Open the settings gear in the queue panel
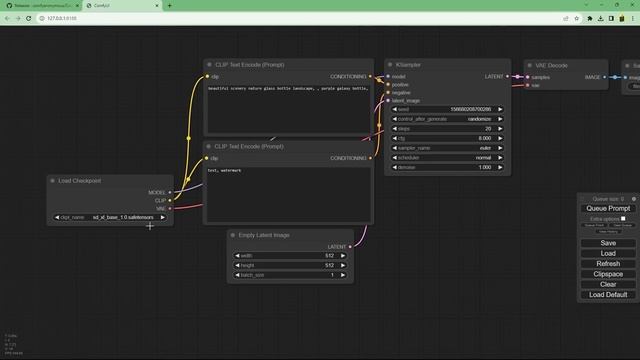This screenshot has width=640, height=360. click(633, 199)
